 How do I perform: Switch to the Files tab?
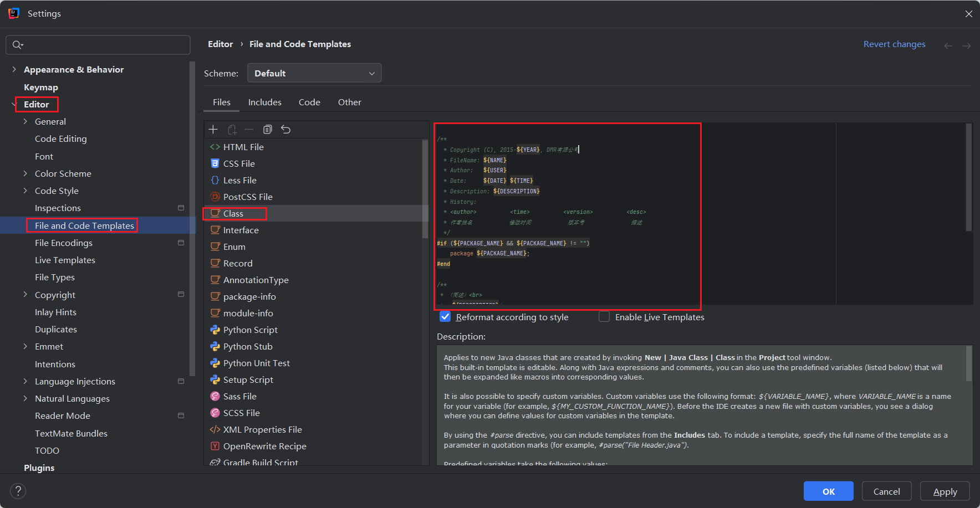221,102
